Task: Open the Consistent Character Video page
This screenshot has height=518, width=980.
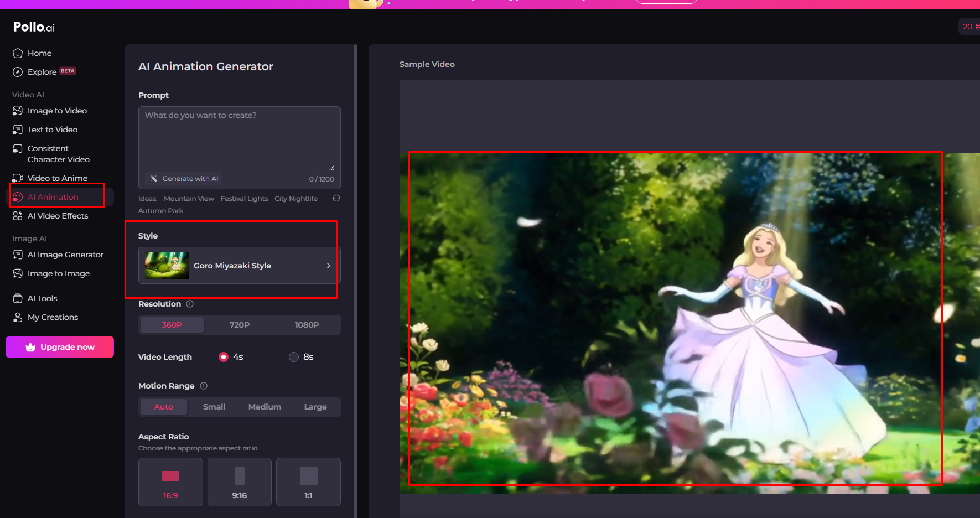Action: (59, 154)
